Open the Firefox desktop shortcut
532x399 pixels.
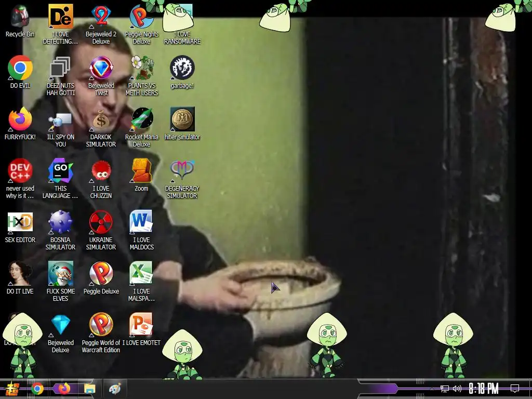coord(20,119)
